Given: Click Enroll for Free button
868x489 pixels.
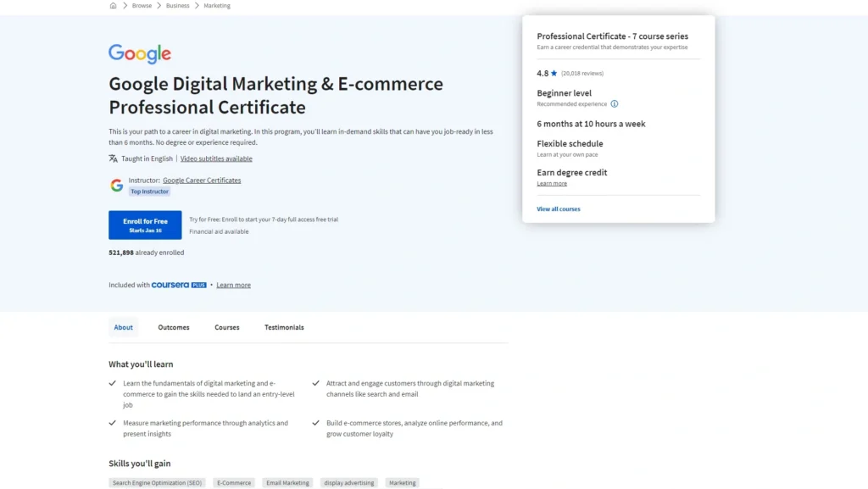Looking at the screenshot, I should 145,225.
